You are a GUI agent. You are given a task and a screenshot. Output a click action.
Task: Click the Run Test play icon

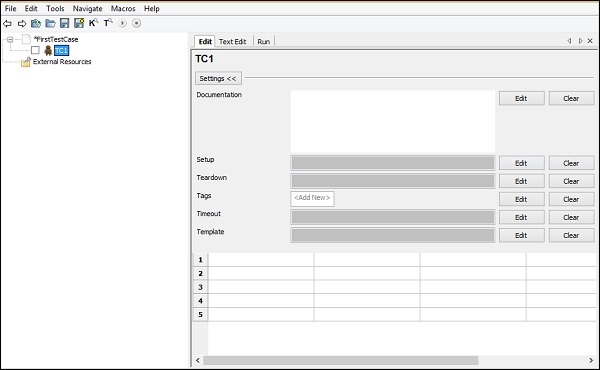click(x=122, y=23)
